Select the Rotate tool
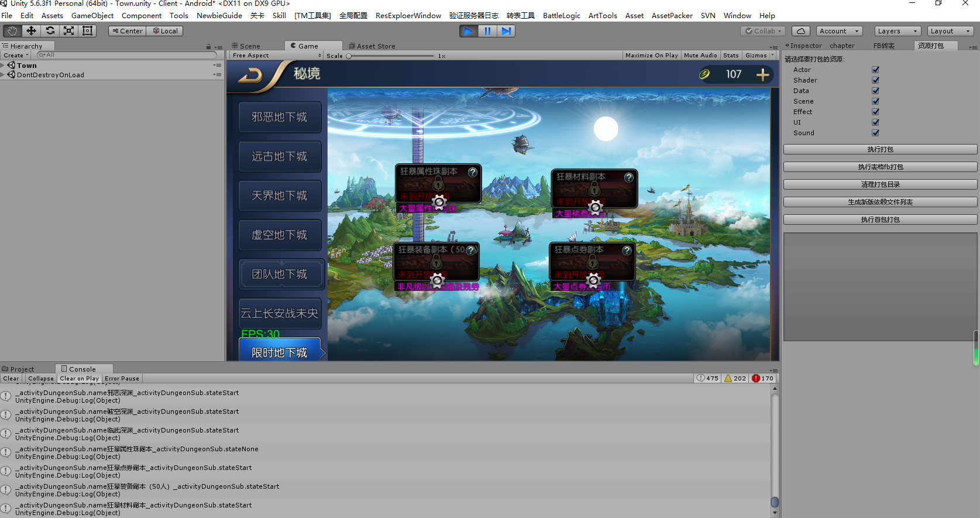The height and width of the screenshot is (518, 980). (50, 31)
